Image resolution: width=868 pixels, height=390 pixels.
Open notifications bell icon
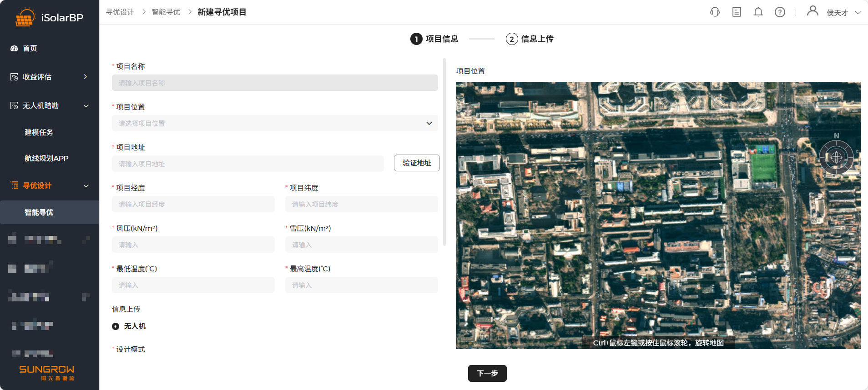758,12
